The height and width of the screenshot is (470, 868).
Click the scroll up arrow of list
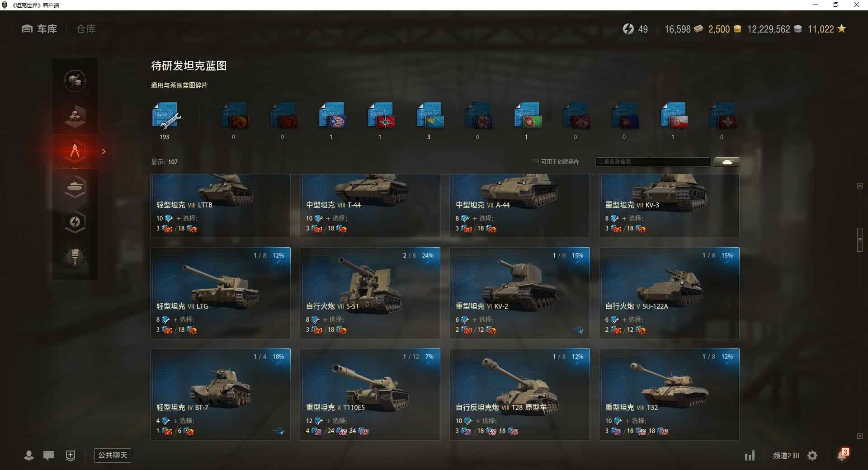tap(860, 186)
